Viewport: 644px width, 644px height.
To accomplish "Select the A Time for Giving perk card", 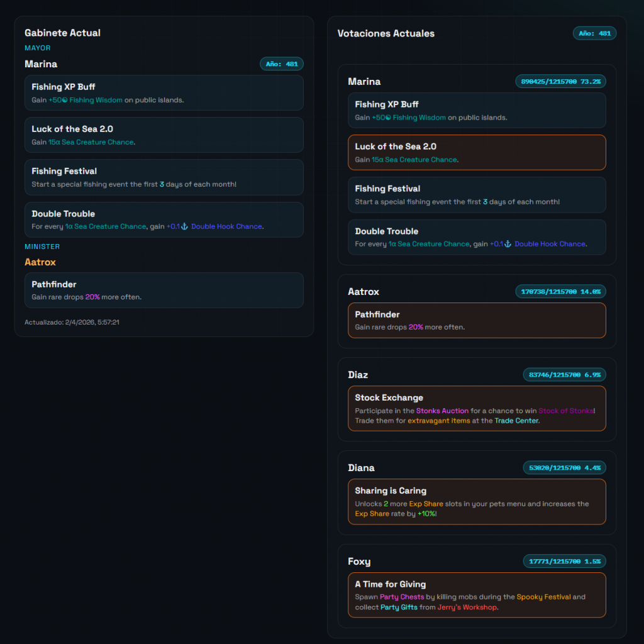I will (477, 594).
